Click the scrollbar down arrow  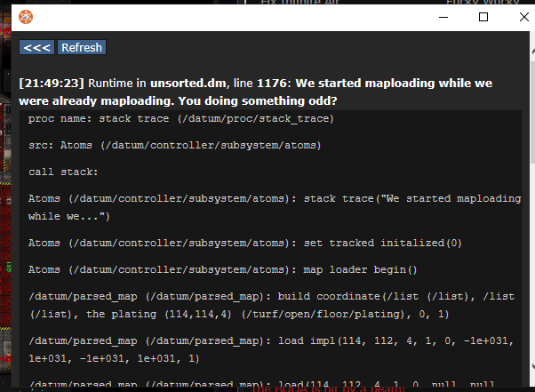pyautogui.click(x=533, y=367)
